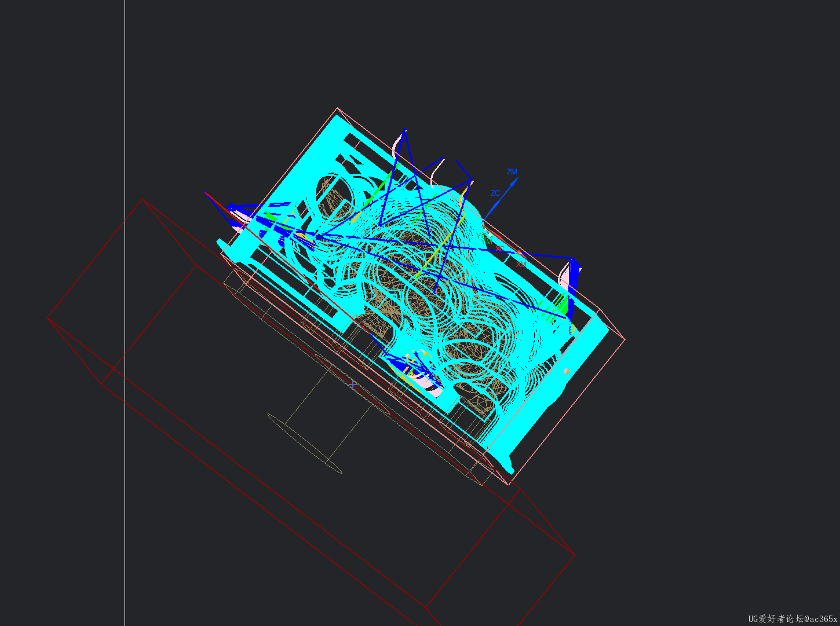Select the small blue X point marker
This screenshot has height=626, width=840.
pyautogui.click(x=353, y=384)
